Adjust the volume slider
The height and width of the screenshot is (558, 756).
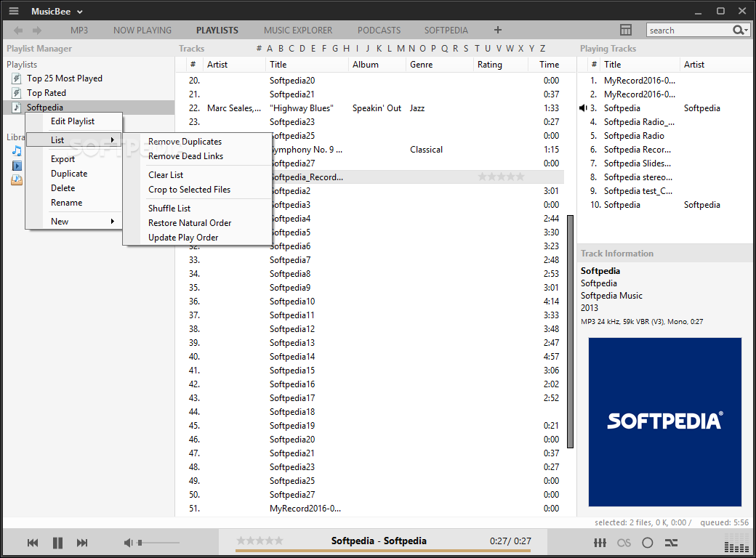point(158,543)
